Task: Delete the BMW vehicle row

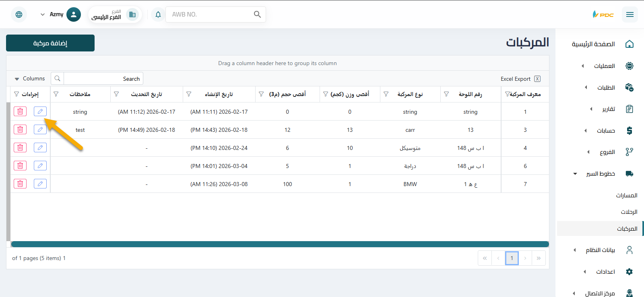Action: (x=20, y=184)
